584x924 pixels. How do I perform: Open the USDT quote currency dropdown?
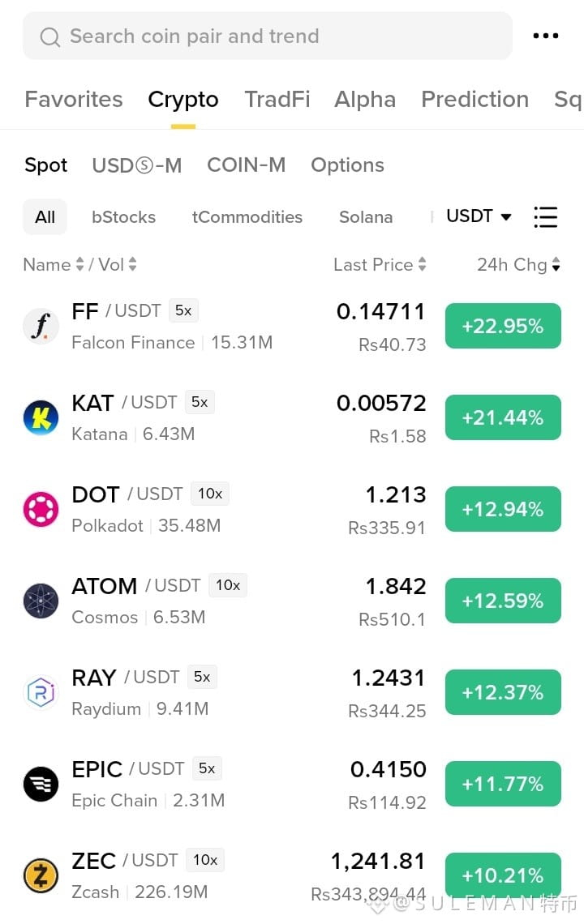click(479, 216)
